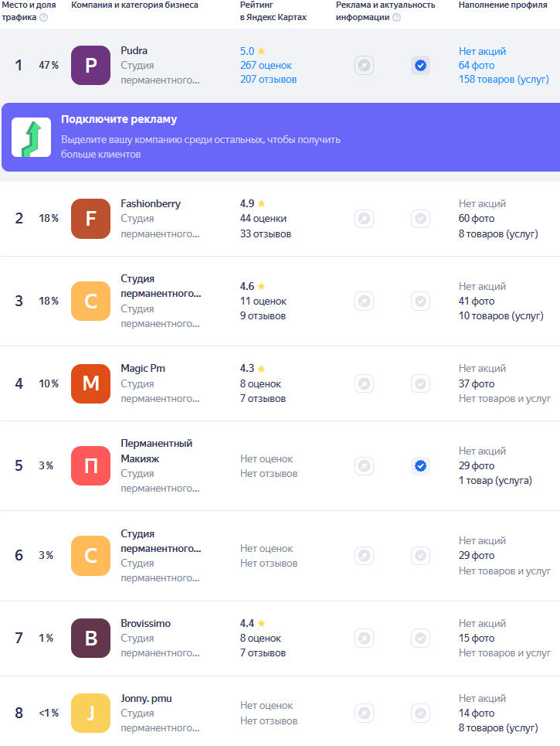Viewport: 560px width, 746px height.
Task: Click Fashionberry's 60 фото text
Action: [477, 218]
